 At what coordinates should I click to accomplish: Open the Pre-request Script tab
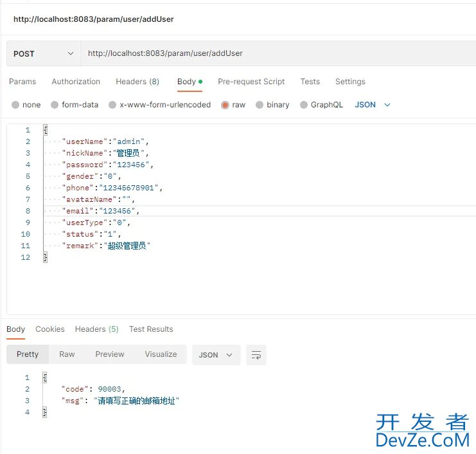click(251, 82)
